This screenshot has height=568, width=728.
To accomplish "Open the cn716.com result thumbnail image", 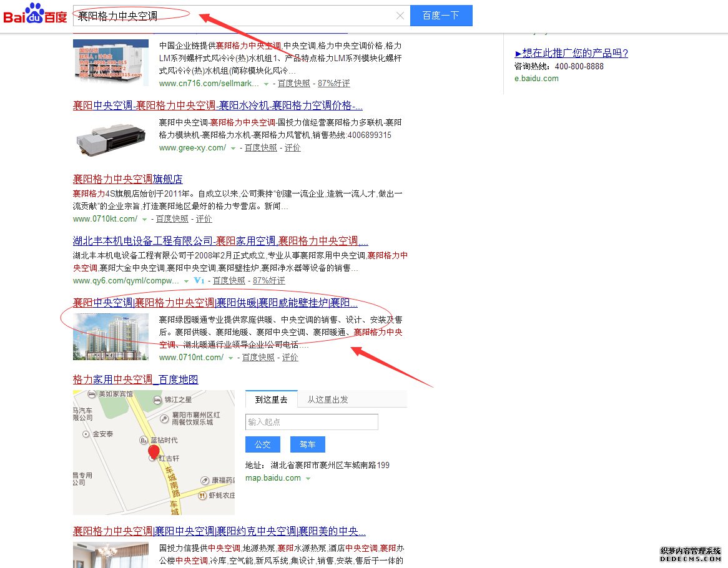I will (x=111, y=62).
